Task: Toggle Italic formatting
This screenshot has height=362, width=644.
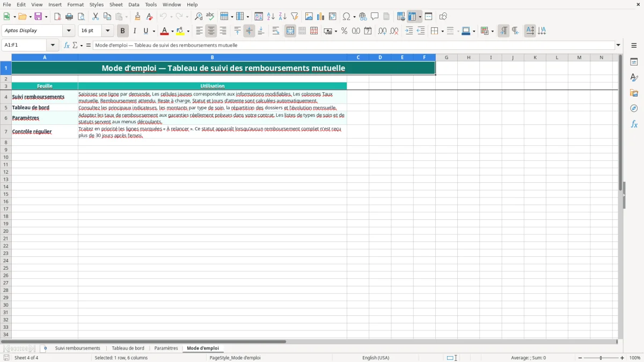Action: point(135,31)
